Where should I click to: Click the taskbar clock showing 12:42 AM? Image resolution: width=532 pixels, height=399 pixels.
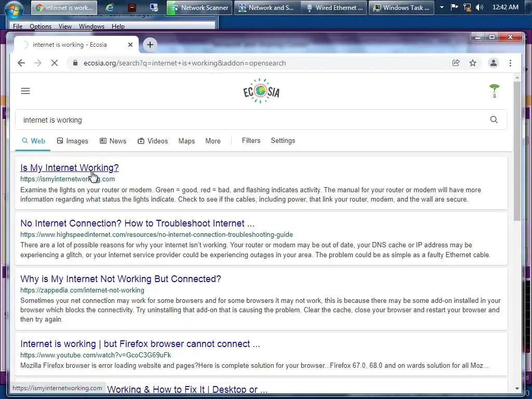pos(505,7)
